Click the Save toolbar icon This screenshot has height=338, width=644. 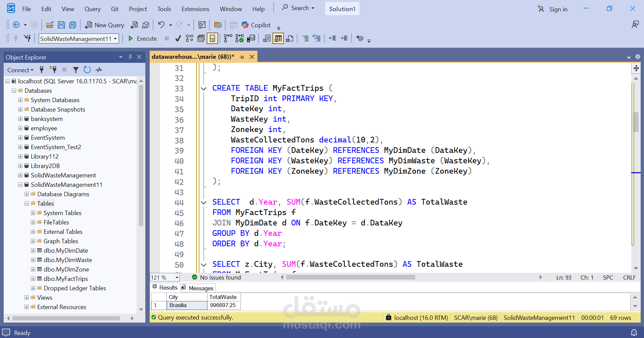(x=61, y=25)
